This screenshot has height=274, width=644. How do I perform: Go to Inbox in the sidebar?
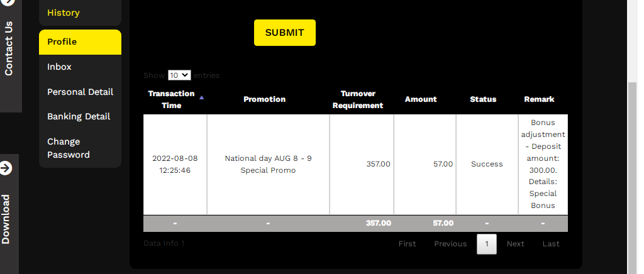pyautogui.click(x=60, y=67)
